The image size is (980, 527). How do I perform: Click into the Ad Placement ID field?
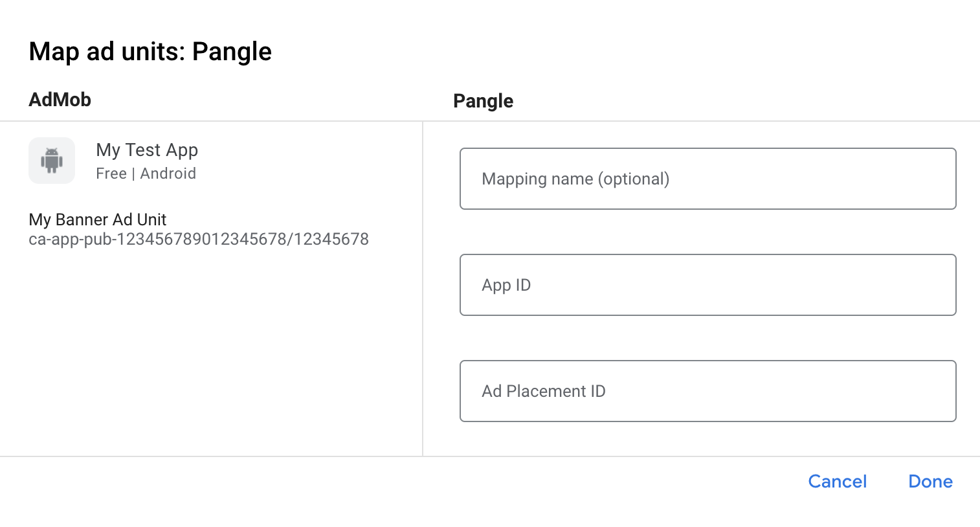(x=707, y=391)
